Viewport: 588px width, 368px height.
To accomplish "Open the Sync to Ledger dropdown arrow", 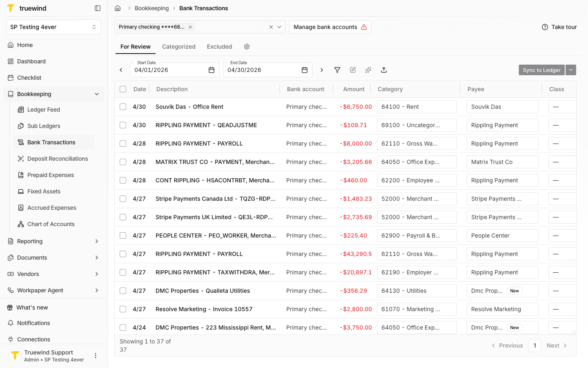I will [x=571, y=70].
